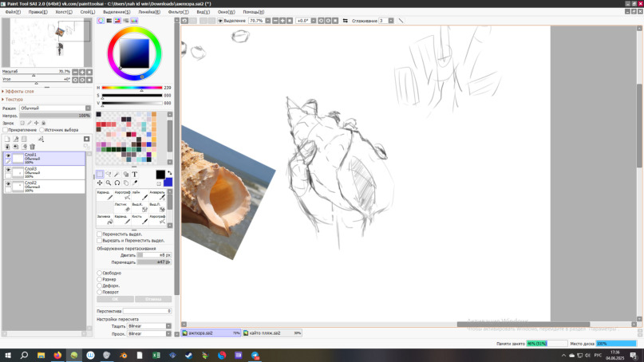Image resolution: width=644 pixels, height=362 pixels.
Task: Select the Свободно transform radio option
Action: 100,273
